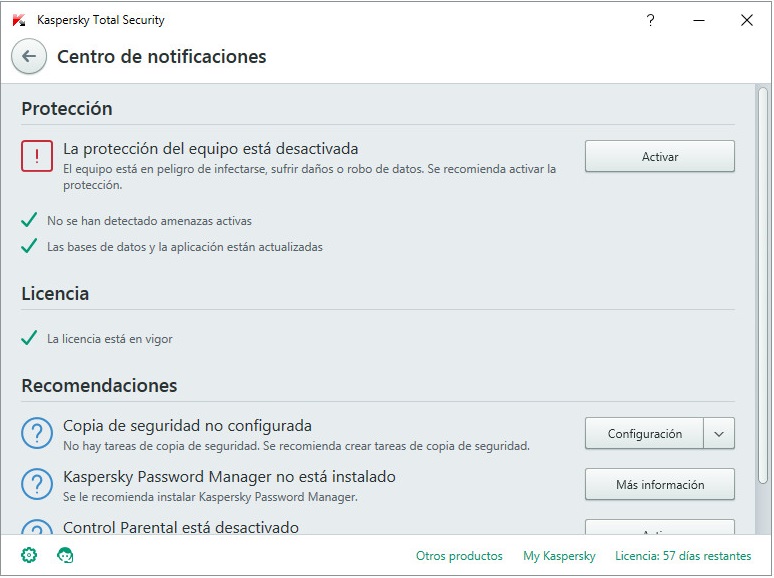Open the Otros productos link

[x=459, y=556]
